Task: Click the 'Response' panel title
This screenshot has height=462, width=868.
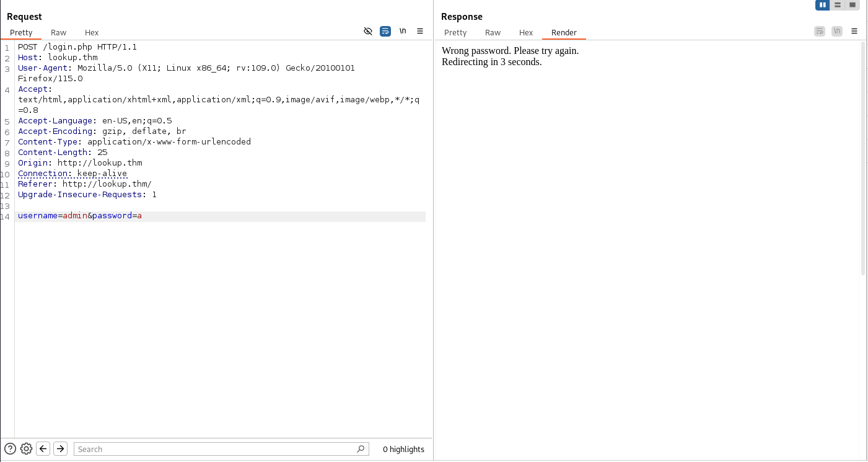Action: [462, 17]
